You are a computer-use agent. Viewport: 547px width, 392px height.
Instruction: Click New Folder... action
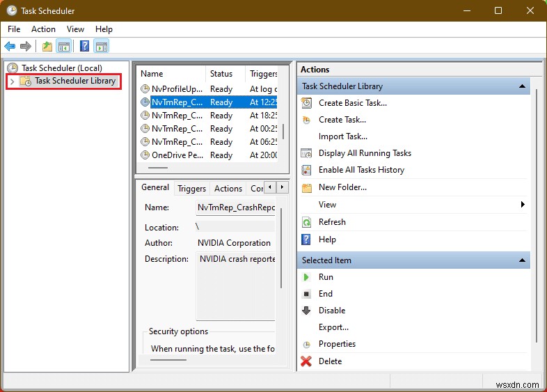pos(342,187)
